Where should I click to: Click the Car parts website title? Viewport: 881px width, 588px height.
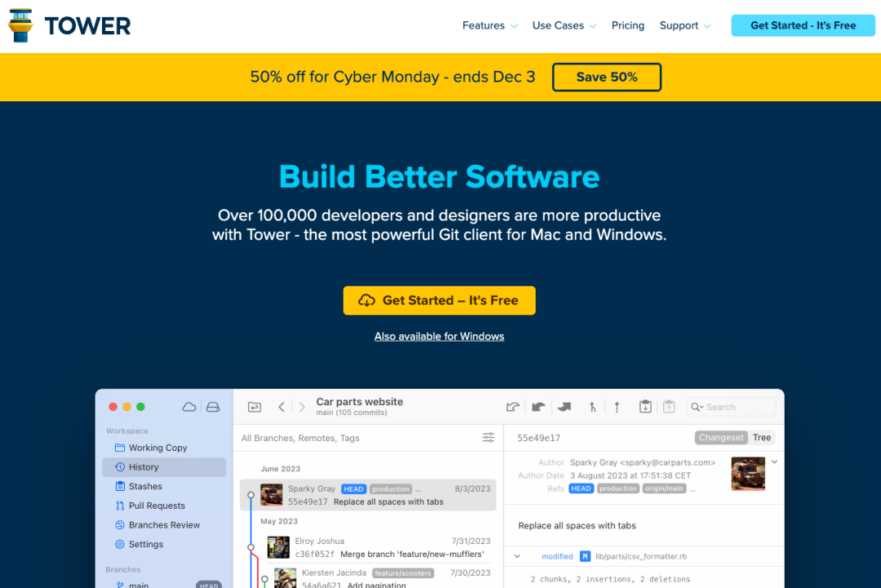point(360,401)
